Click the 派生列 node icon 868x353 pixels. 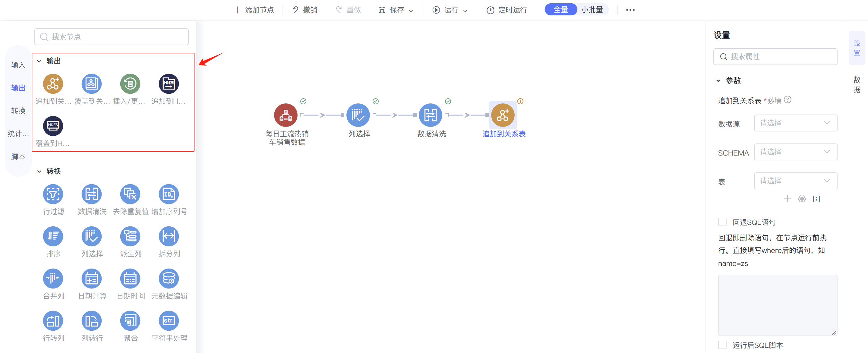coord(130,236)
